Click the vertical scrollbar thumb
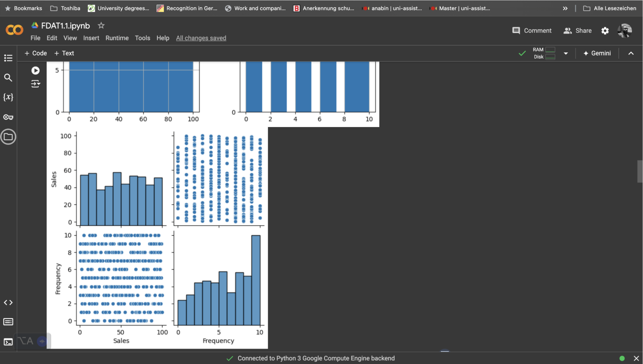 pos(640,171)
